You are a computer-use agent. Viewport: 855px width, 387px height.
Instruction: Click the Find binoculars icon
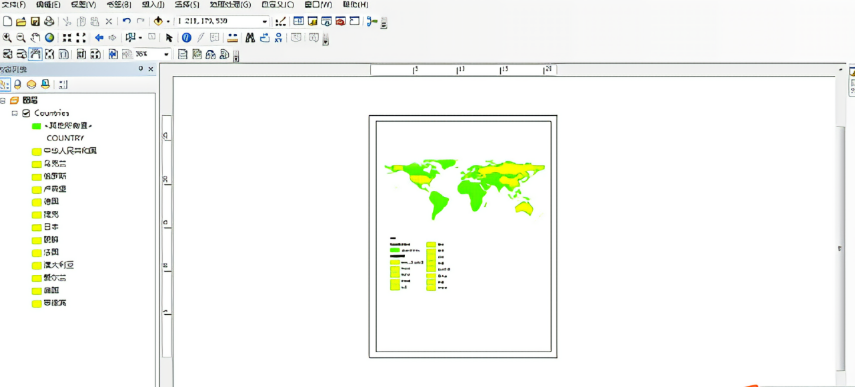click(250, 38)
